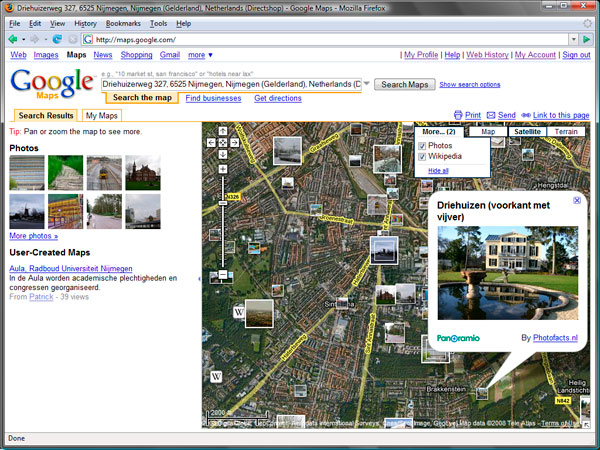Uncheck the Wikipedia layer checkbox
Image resolution: width=600 pixels, height=450 pixels.
(422, 157)
